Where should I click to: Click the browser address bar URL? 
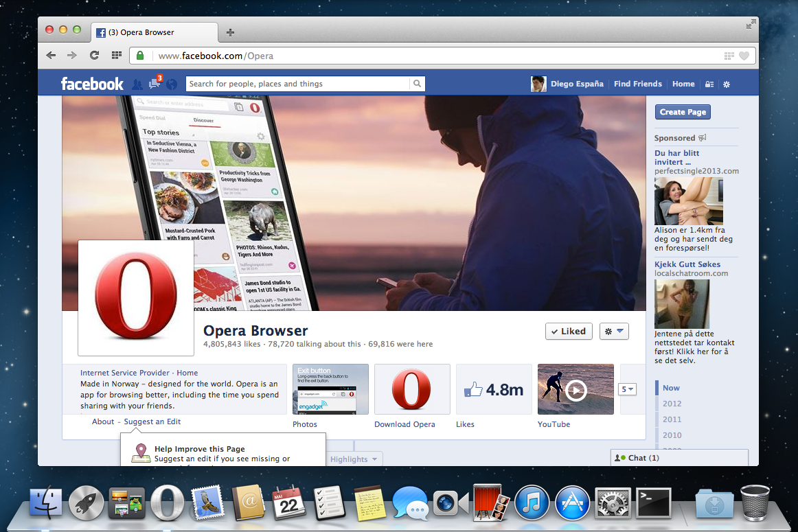[216, 56]
